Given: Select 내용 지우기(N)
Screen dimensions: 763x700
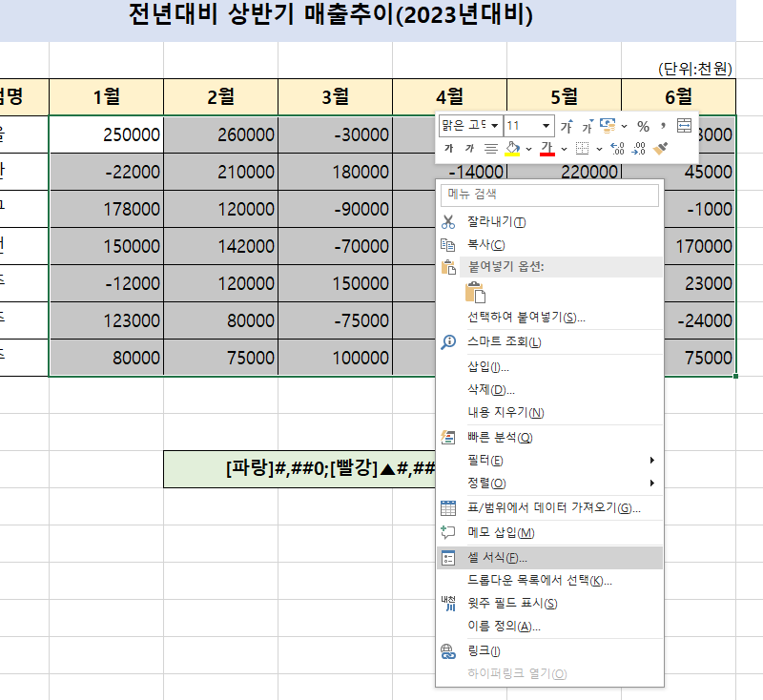Looking at the screenshot, I should (550, 413).
